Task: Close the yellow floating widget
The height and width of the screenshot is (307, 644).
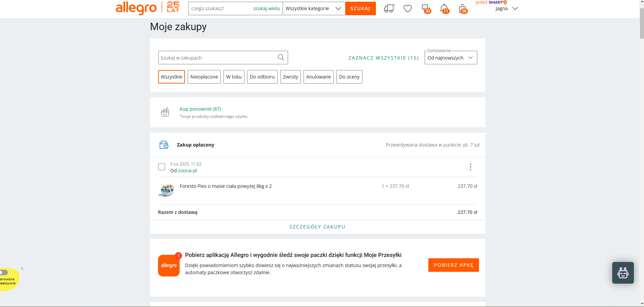Action: coord(22,269)
